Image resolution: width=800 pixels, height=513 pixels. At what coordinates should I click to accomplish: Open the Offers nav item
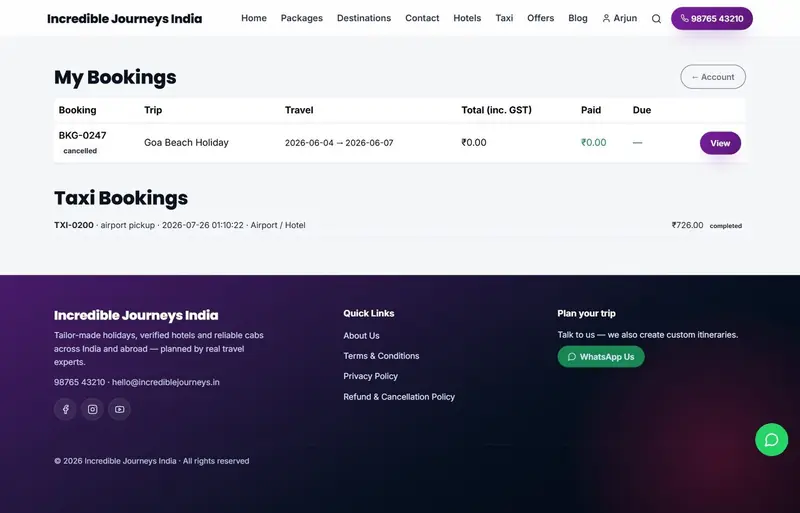coord(540,18)
